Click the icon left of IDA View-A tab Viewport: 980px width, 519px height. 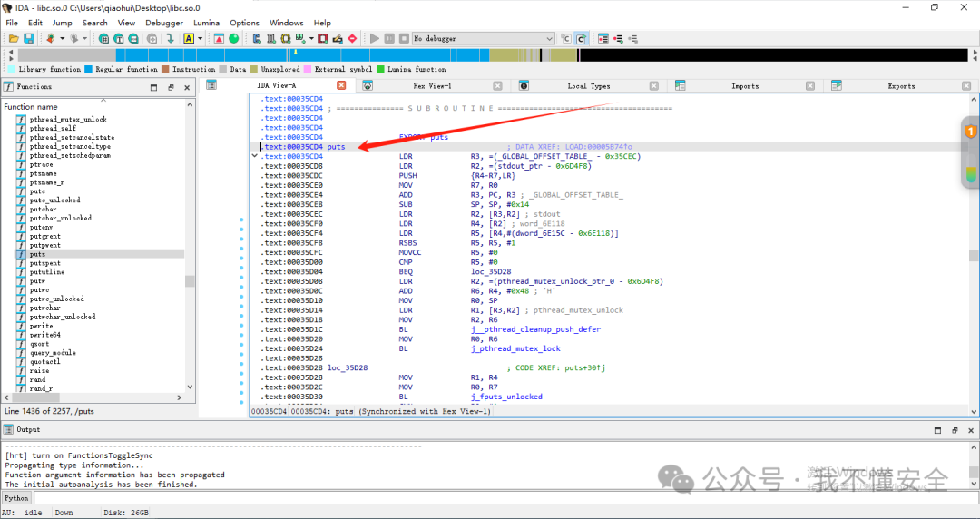[211, 85]
